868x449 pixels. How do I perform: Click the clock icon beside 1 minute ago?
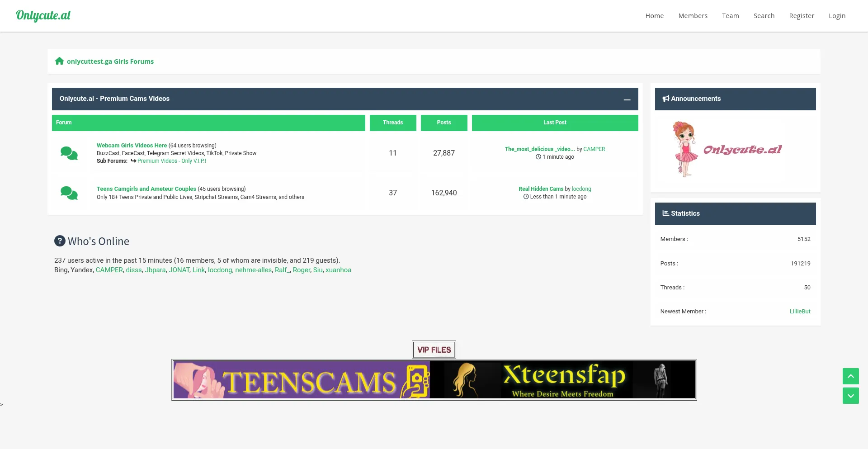click(538, 157)
